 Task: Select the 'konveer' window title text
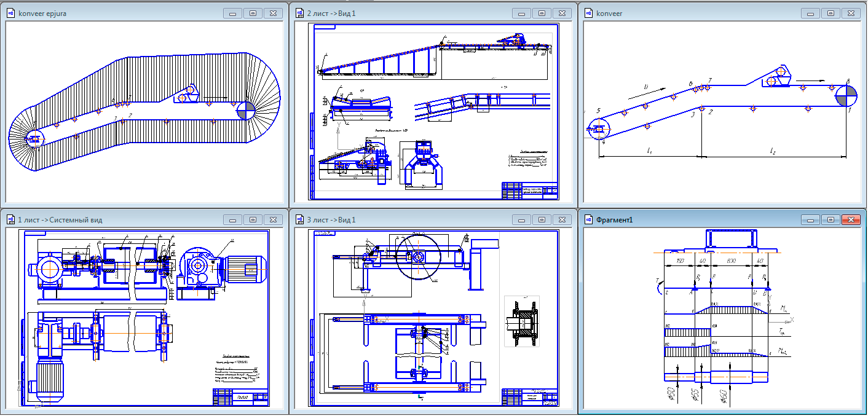point(609,14)
